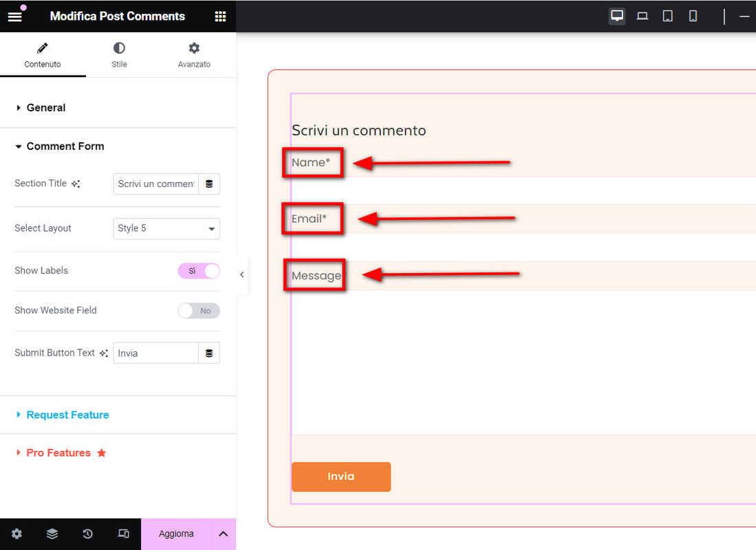Click the Invia submit button in preview
The image size is (756, 550).
(x=341, y=476)
